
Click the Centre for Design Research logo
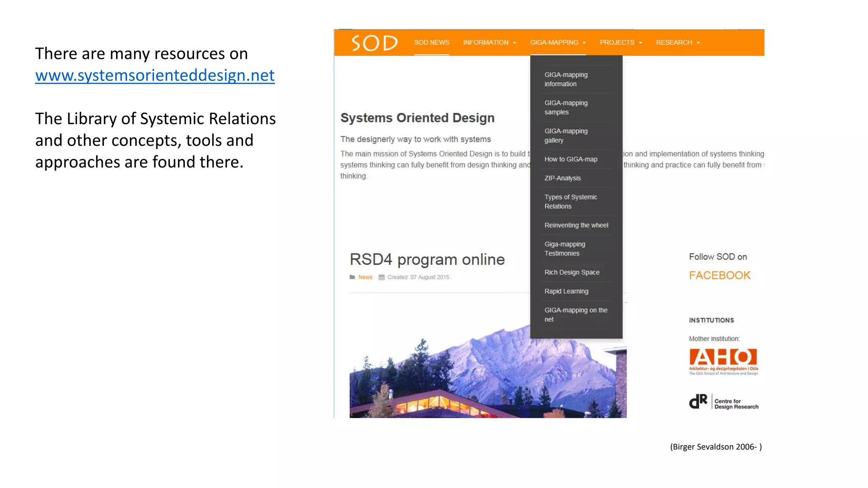coord(723,402)
